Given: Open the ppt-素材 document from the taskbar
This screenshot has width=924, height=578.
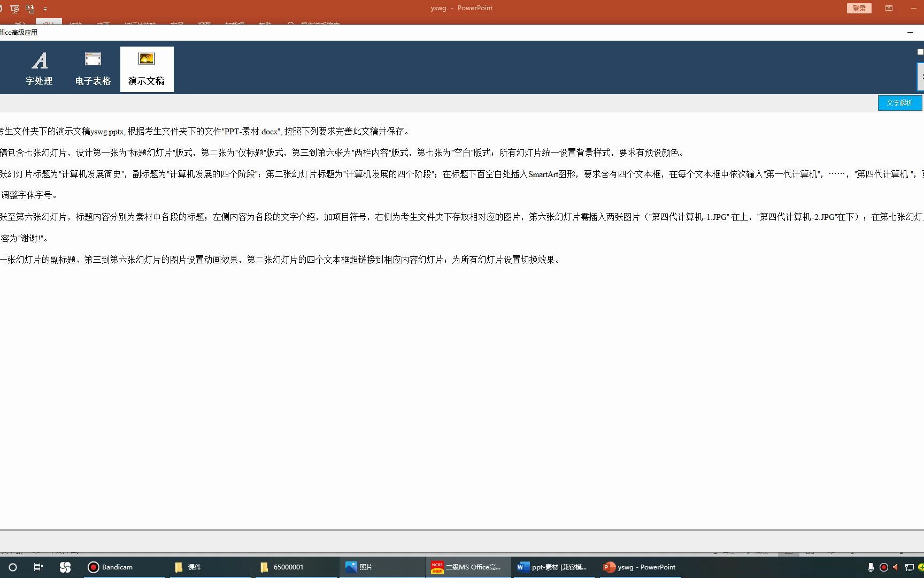Looking at the screenshot, I should tap(553, 567).
